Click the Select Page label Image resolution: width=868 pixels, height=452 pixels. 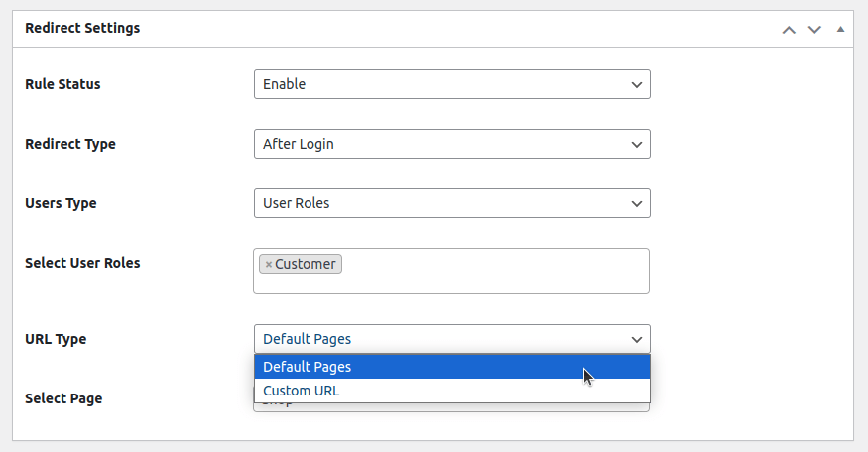point(63,398)
